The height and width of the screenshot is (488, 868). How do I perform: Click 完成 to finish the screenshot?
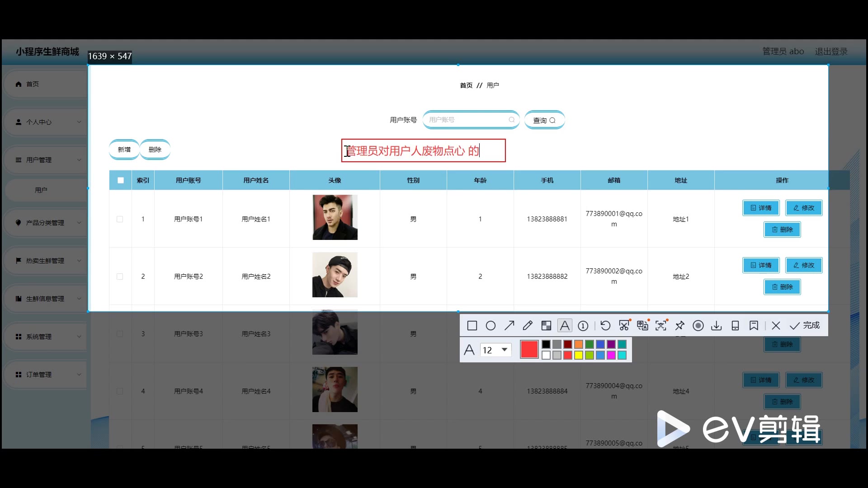click(805, 326)
